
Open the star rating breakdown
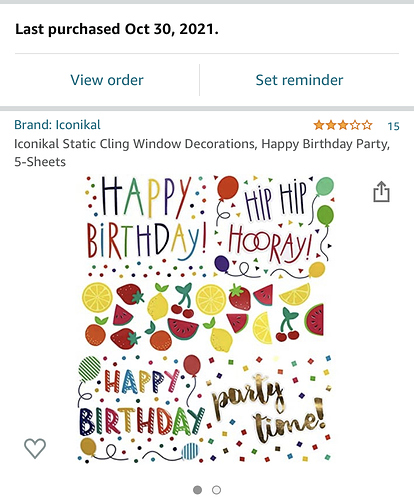pyautogui.click(x=343, y=125)
